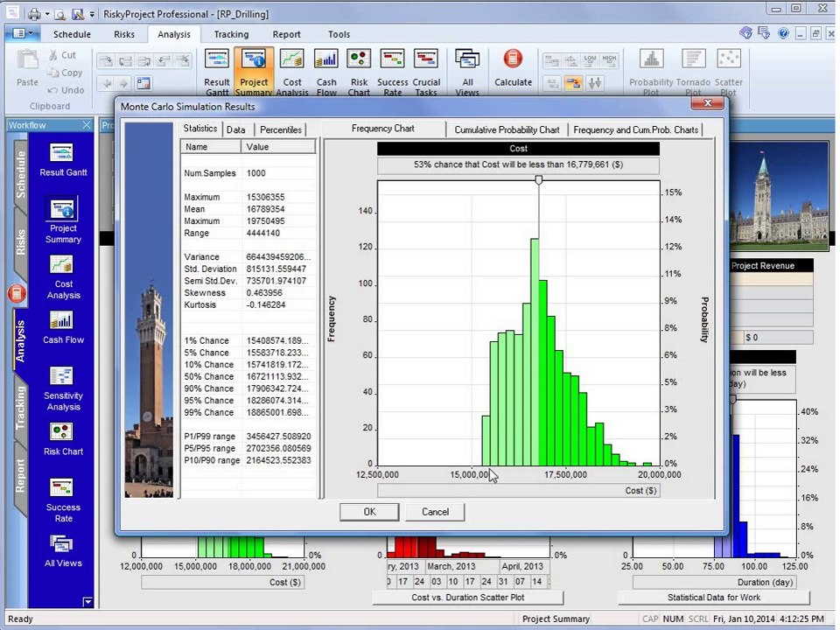Click Cancel in Monte Carlo dialog
The width and height of the screenshot is (840, 630).
[435, 512]
